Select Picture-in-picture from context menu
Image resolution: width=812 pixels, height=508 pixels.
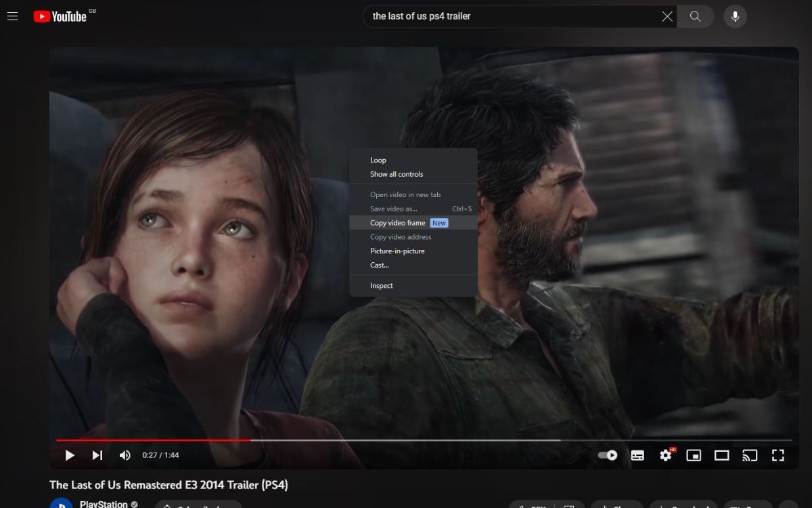pyautogui.click(x=397, y=251)
